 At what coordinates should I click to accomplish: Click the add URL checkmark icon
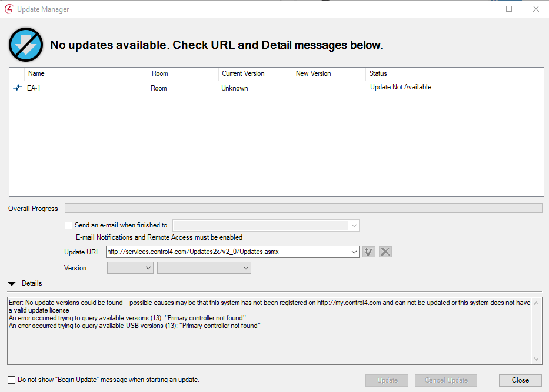[x=369, y=252]
